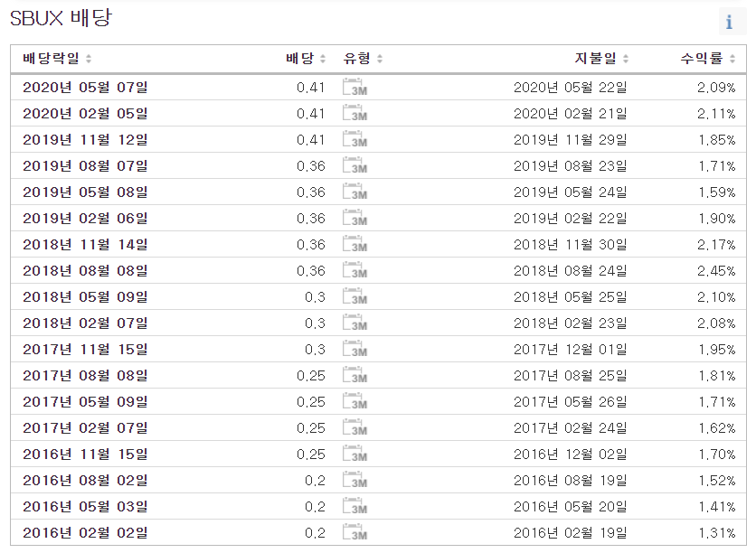Click the 1.85% yield value
The width and height of the screenshot is (756, 553).
pyautogui.click(x=717, y=139)
